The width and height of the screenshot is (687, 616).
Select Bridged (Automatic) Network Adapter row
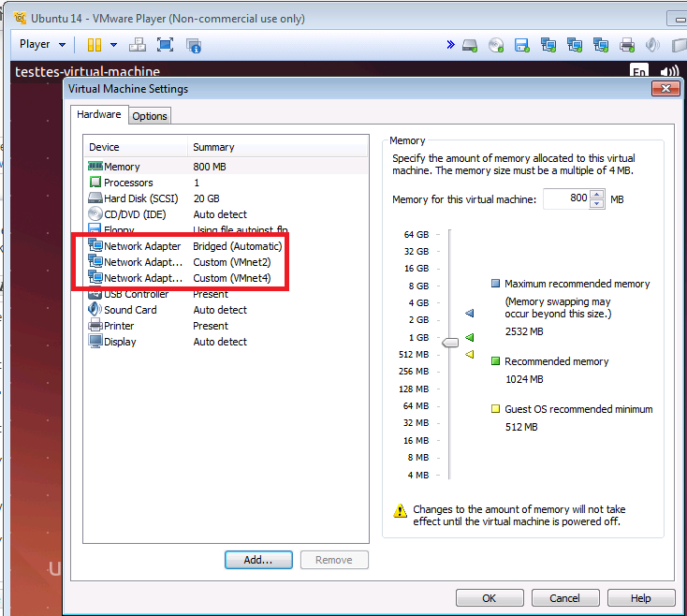coord(185,246)
